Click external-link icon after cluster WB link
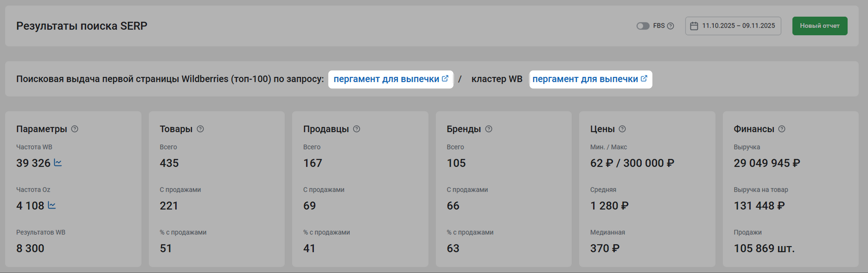Image resolution: width=868 pixels, height=273 pixels. point(644,78)
